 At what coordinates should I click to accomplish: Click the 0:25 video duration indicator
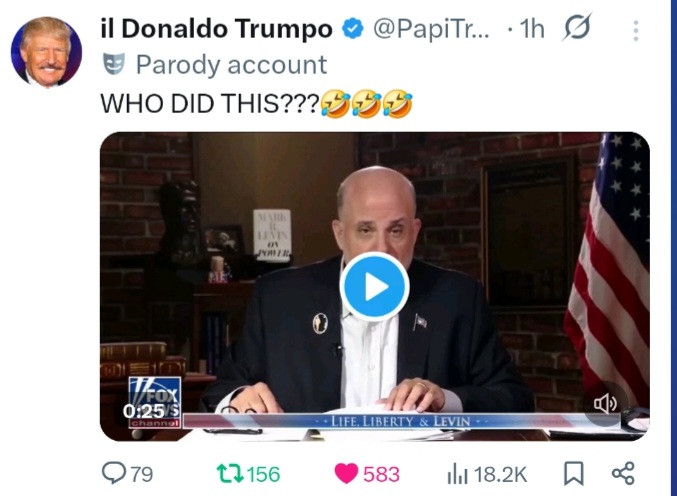[x=143, y=411]
